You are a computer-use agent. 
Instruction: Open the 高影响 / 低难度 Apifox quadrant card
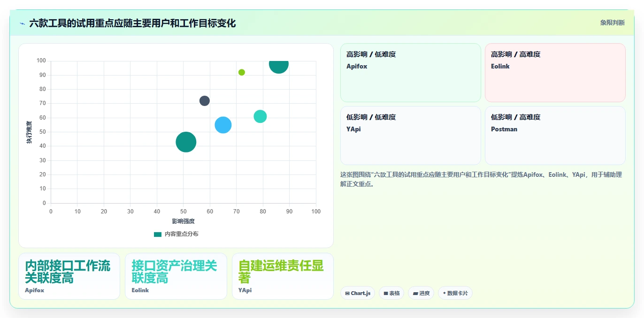click(x=411, y=73)
